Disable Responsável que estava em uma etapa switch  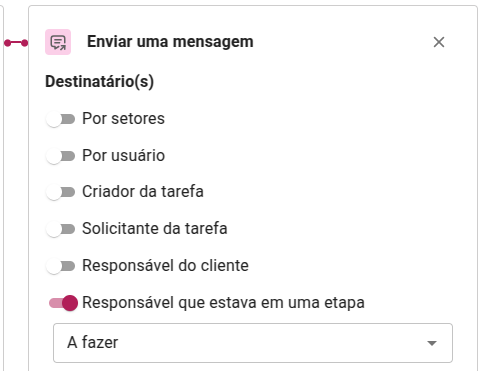coord(63,303)
